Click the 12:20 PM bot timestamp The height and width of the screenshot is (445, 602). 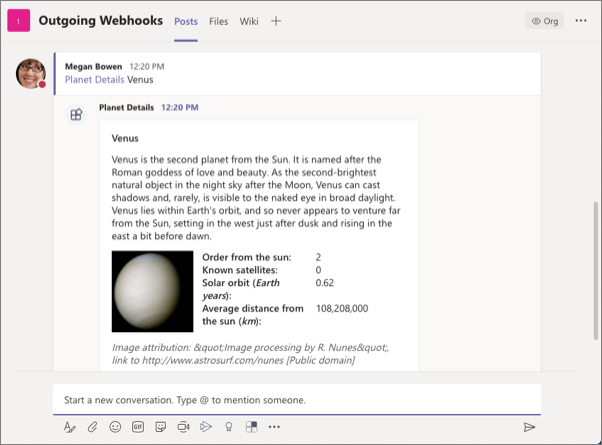180,108
